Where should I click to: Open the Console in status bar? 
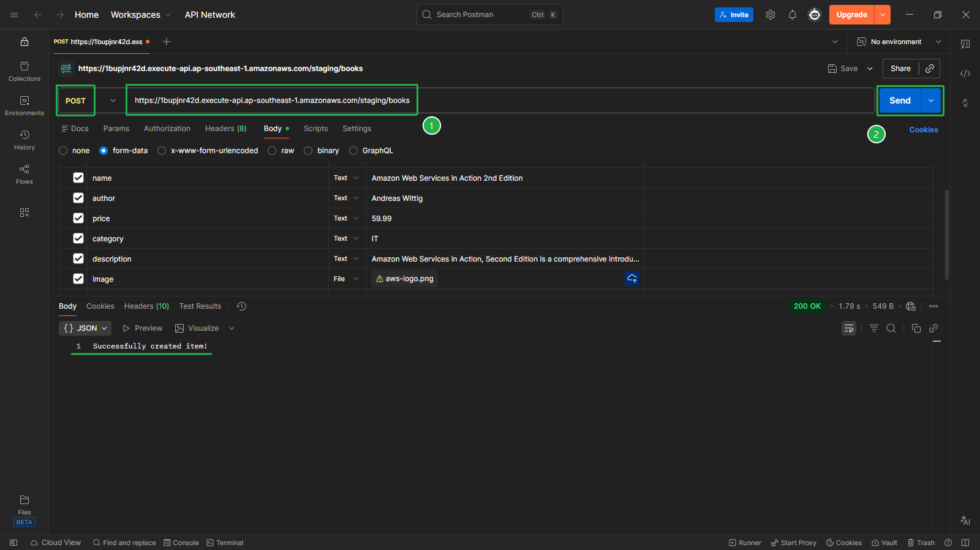(x=181, y=543)
